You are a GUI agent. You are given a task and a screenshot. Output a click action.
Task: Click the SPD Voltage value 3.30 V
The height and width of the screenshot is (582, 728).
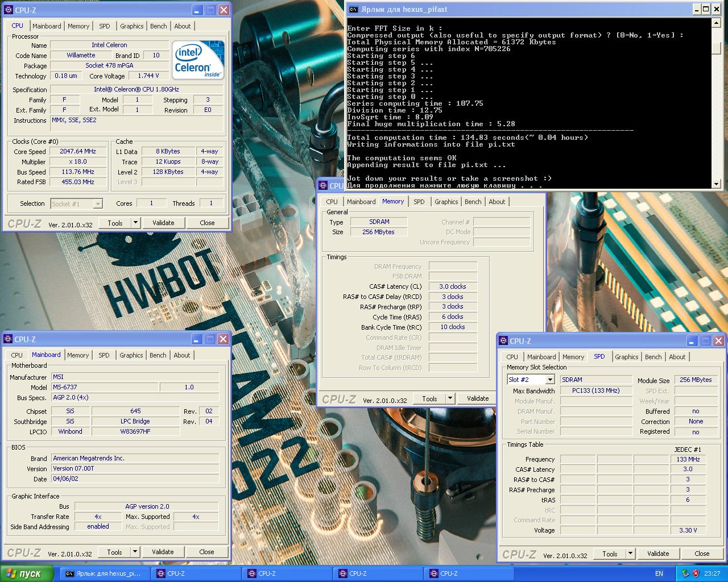(x=688, y=530)
